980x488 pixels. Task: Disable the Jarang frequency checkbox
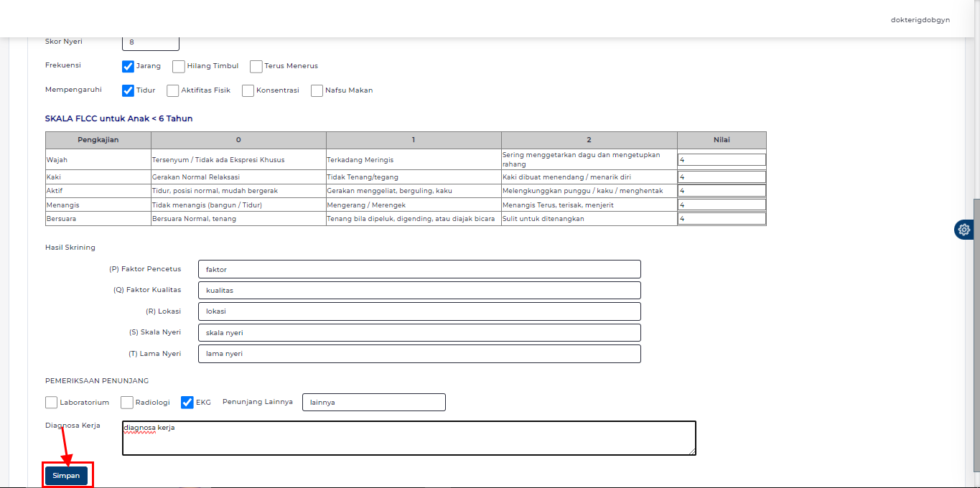tap(126, 66)
